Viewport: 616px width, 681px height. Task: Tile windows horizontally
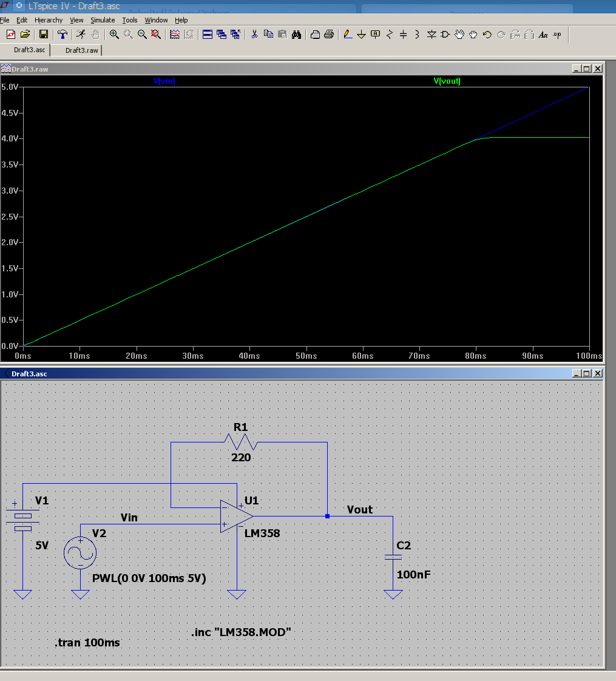click(208, 35)
